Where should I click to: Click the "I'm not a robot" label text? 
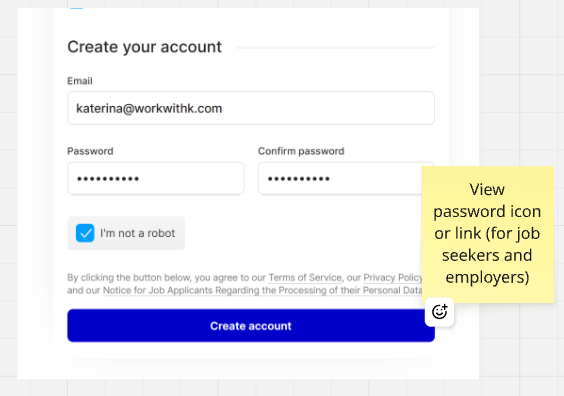click(137, 233)
